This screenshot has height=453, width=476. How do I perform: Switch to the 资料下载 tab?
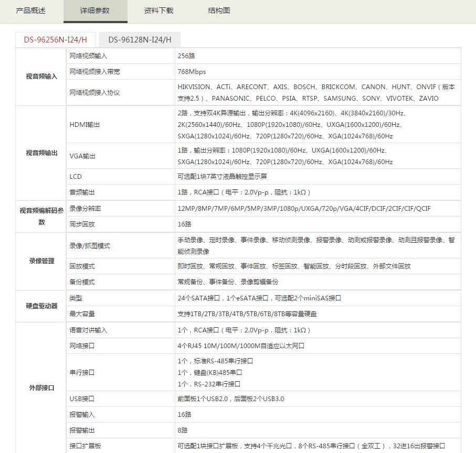158,10
